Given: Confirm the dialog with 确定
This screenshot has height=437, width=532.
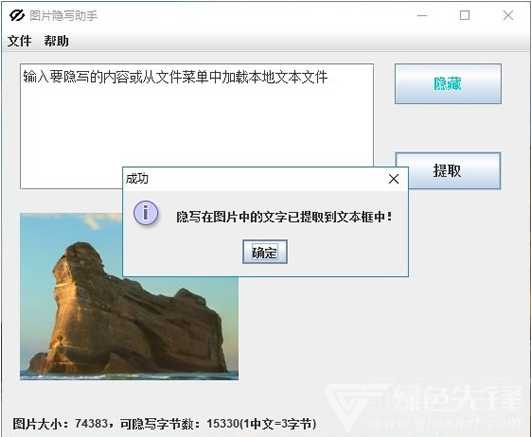Looking at the screenshot, I should (x=265, y=252).
